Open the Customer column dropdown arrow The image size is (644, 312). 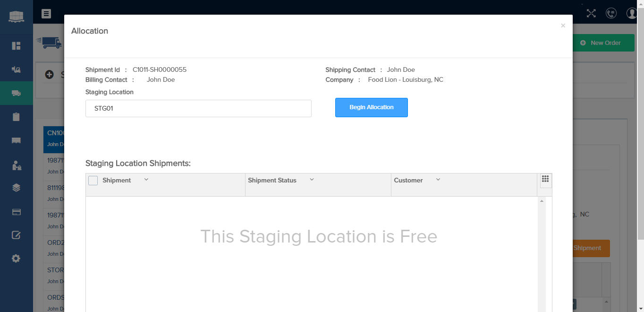pos(438,180)
